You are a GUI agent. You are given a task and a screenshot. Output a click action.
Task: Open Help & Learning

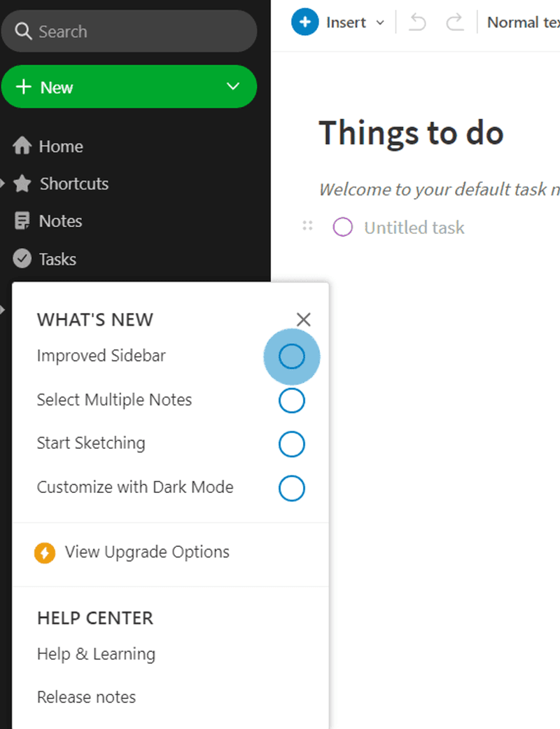[95, 653]
